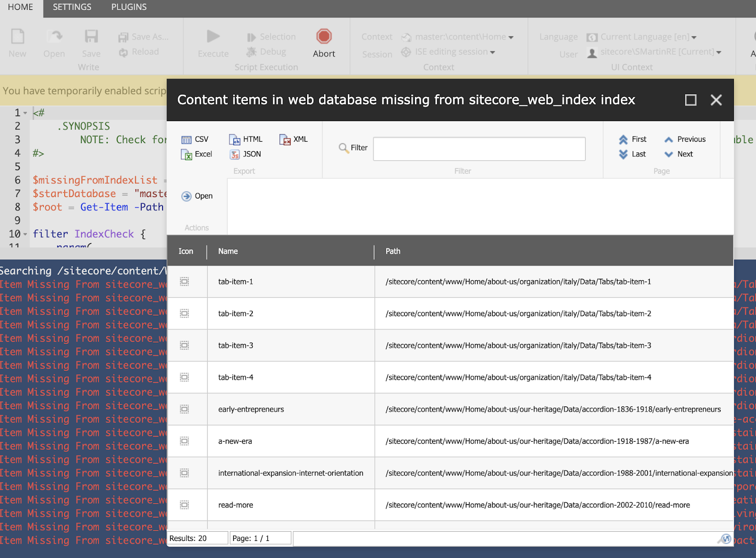Click path ending in accordion-2002-2010/read-more
Screen dimensions: 756x558
tap(538, 505)
